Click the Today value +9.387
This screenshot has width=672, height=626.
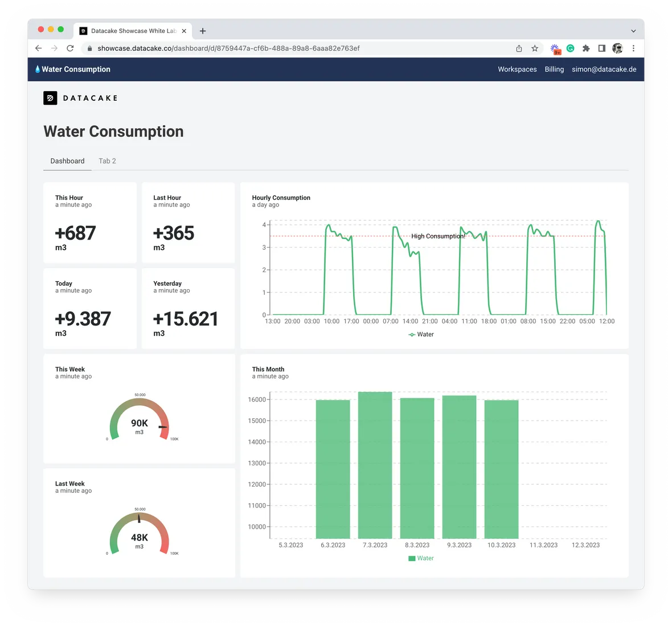tap(83, 319)
